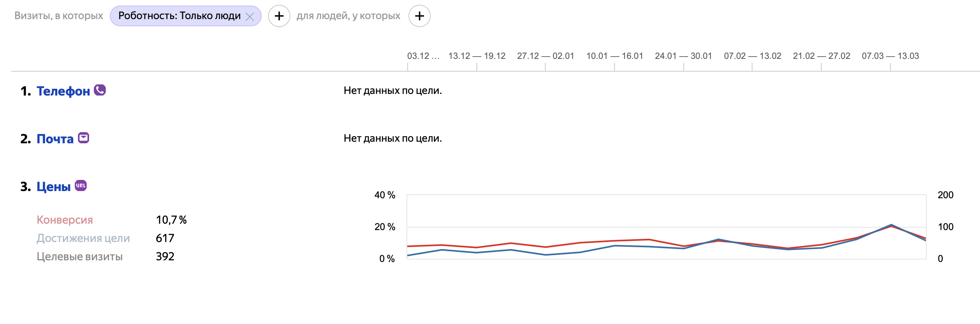Image resolution: width=980 pixels, height=324 pixels.
Task: Select the 27.12 — 02.01 week marker
Action: pyautogui.click(x=545, y=56)
